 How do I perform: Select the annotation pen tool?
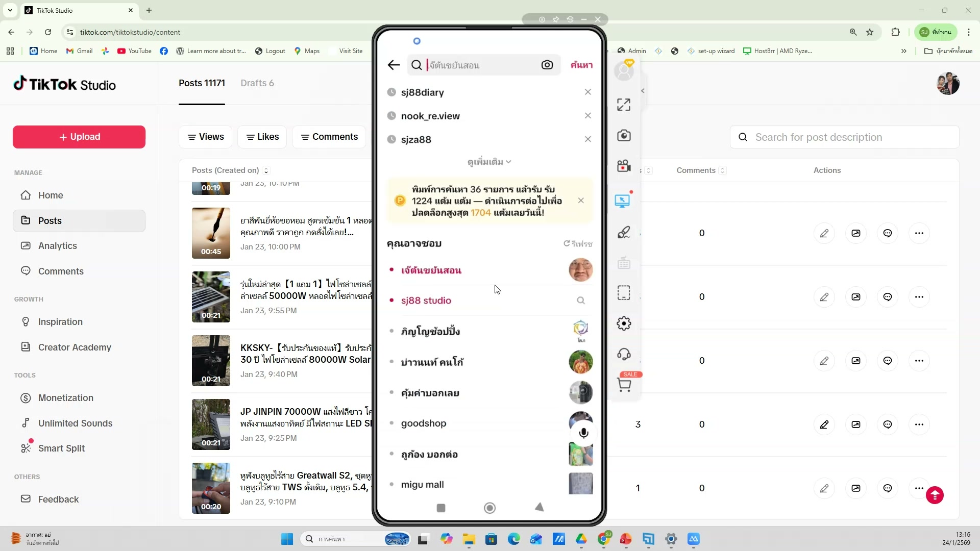pyautogui.click(x=624, y=232)
